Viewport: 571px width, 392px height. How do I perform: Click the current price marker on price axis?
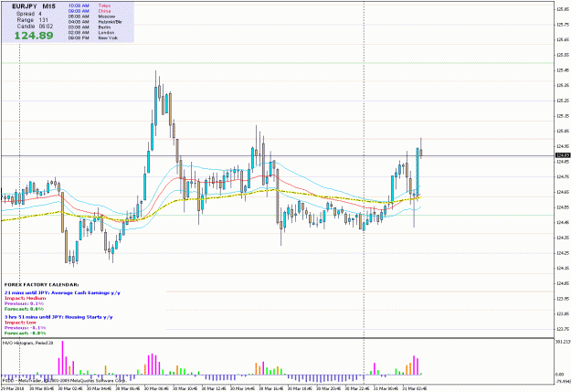[563, 155]
